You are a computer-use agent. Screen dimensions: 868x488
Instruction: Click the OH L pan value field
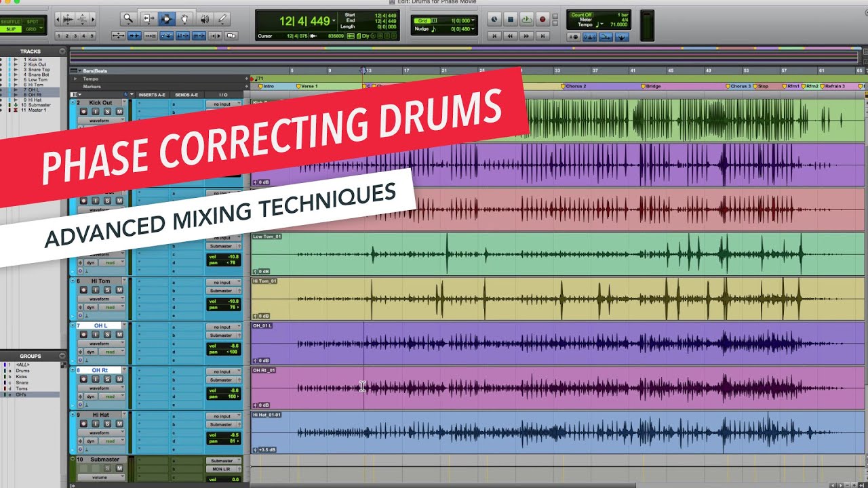pyautogui.click(x=223, y=352)
